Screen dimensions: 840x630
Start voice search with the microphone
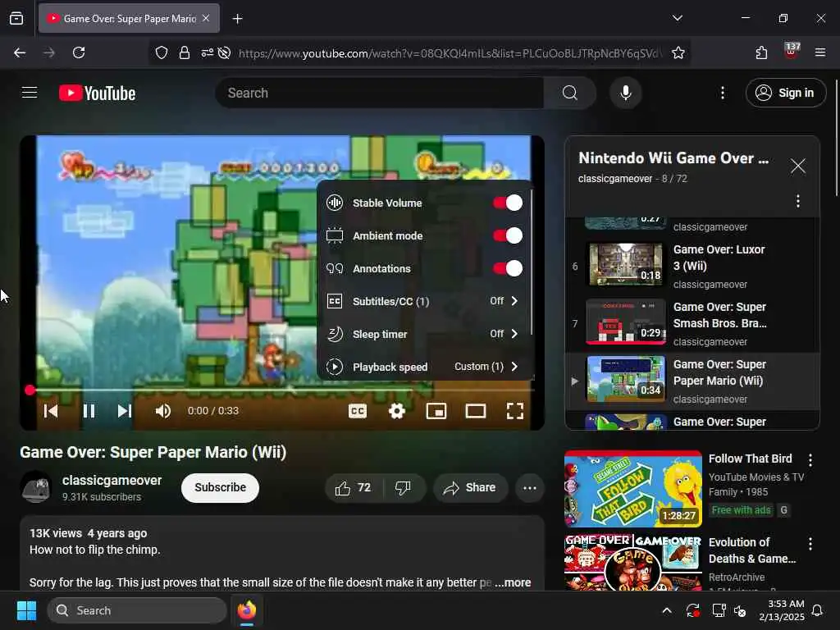(x=625, y=93)
